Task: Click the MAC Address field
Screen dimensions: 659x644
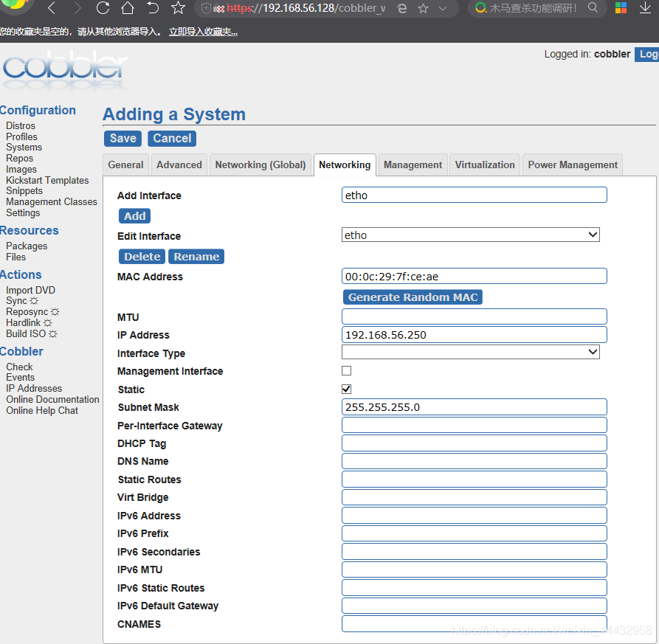Action: coord(474,276)
